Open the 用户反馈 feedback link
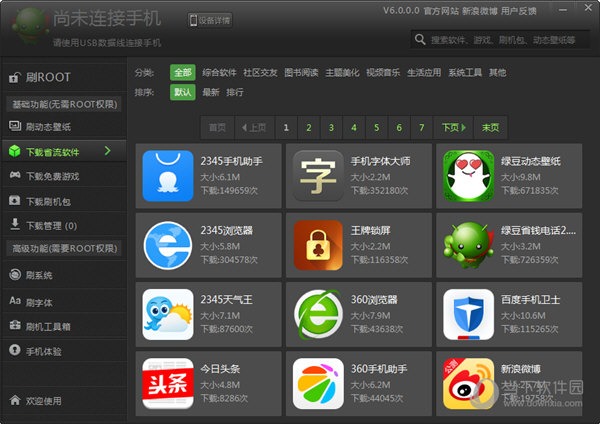600x424 pixels. (518, 11)
